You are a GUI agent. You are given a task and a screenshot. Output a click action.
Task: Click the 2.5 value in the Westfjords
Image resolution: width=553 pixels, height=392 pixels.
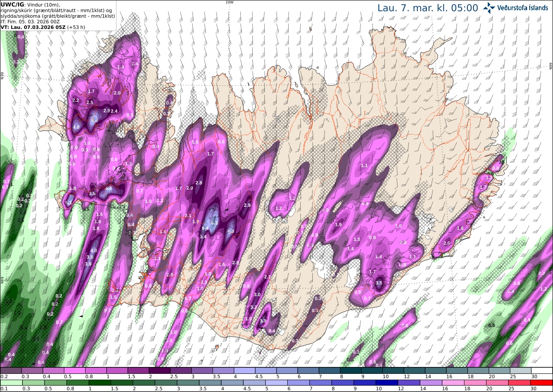[x=90, y=102]
